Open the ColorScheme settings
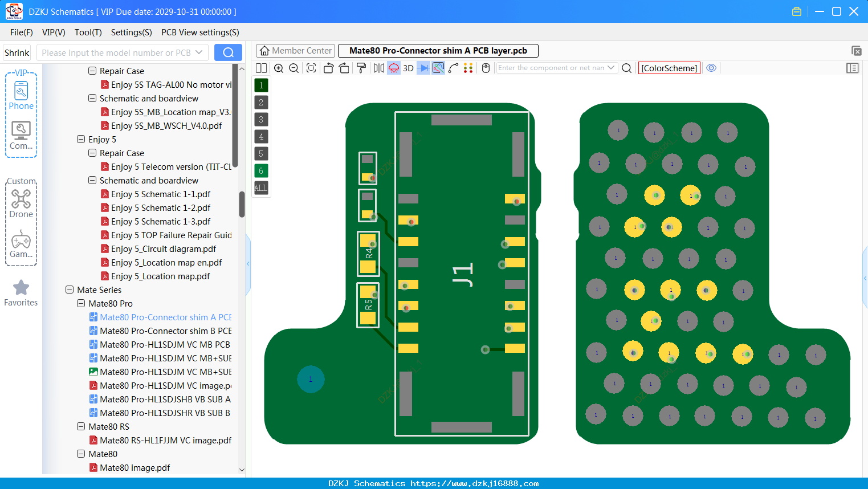Image resolution: width=868 pixels, height=489 pixels. [669, 68]
